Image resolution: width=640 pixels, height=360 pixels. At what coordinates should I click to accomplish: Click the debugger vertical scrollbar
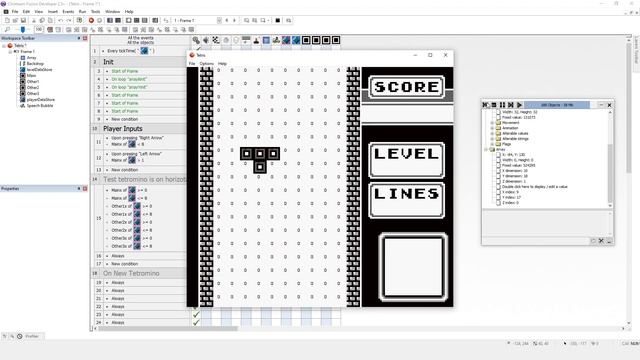(x=610, y=159)
